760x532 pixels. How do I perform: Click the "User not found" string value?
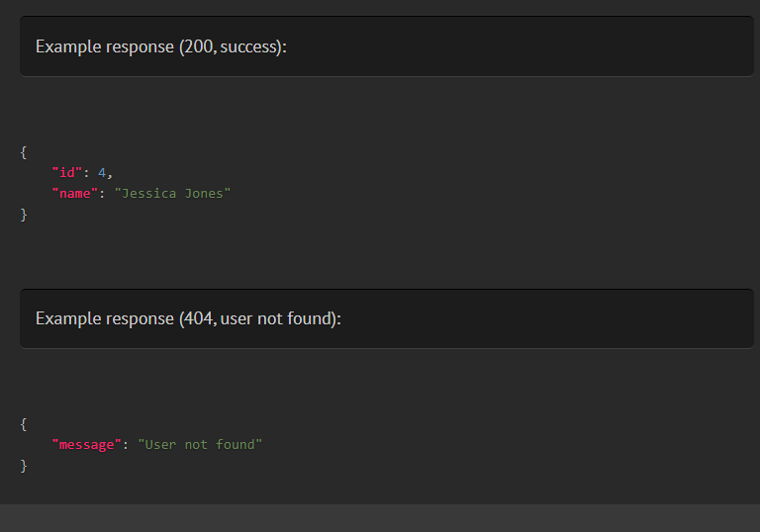pyautogui.click(x=200, y=444)
